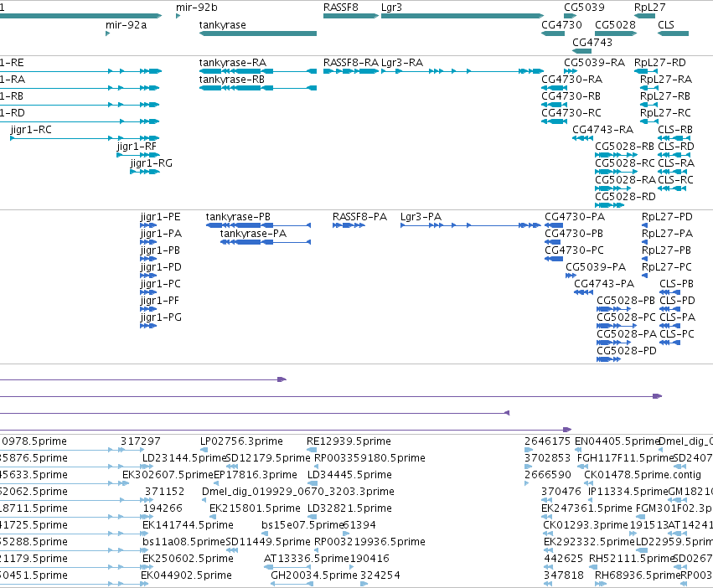Viewport: 713px width, 588px height.
Task: Select the CG5028-RB transcript
Action: [616, 156]
